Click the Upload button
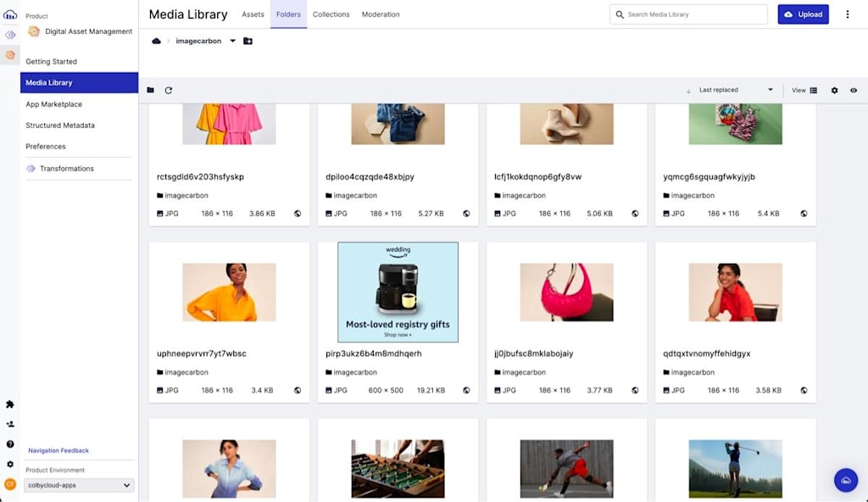 pos(804,14)
